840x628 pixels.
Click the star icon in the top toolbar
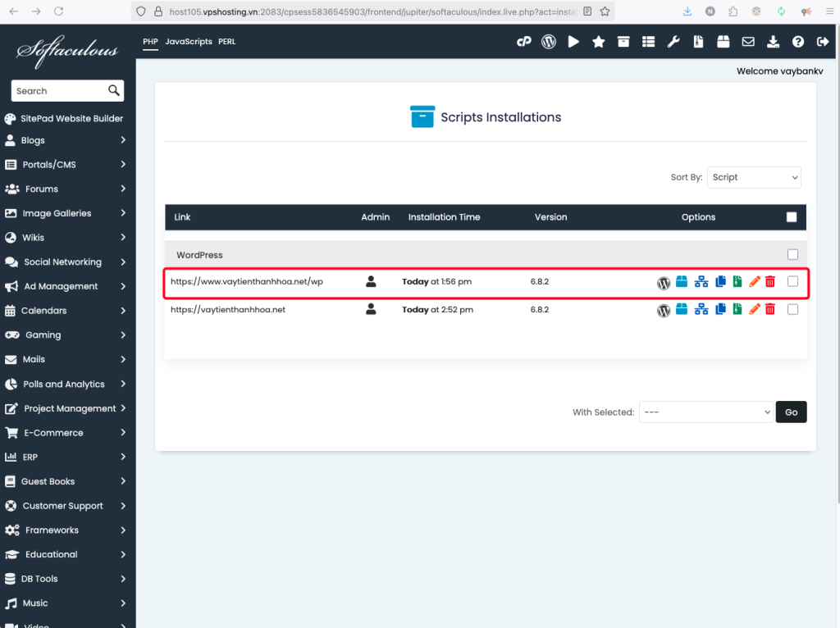click(598, 42)
